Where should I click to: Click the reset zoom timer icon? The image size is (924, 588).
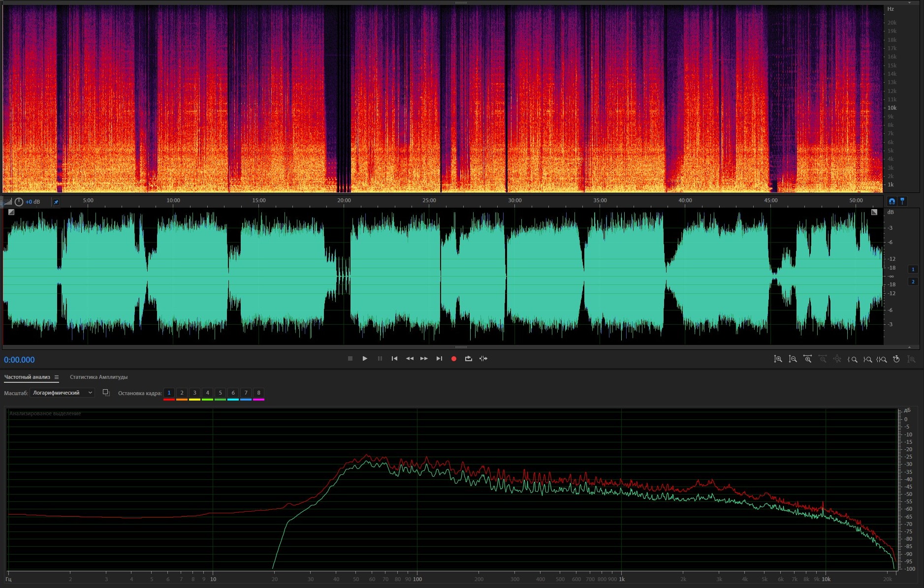pos(896,359)
